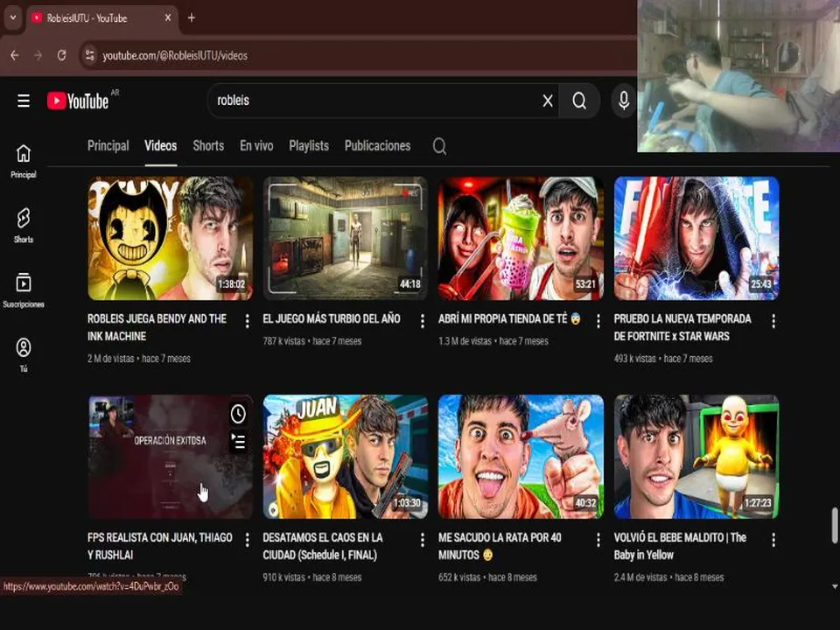Viewport: 840px width, 630px height.
Task: Open DESATAMOS EL CAOS EN LA CIUDAD title
Action: 323,546
